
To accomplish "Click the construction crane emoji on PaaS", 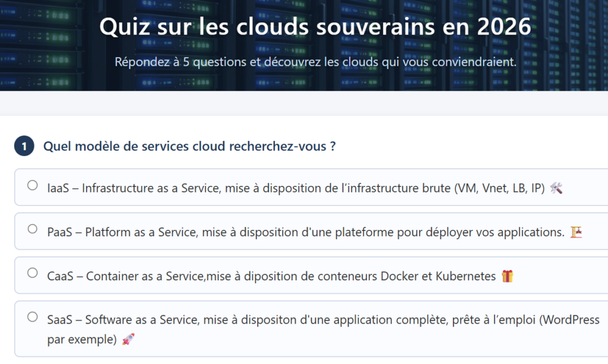I will click(x=576, y=232).
